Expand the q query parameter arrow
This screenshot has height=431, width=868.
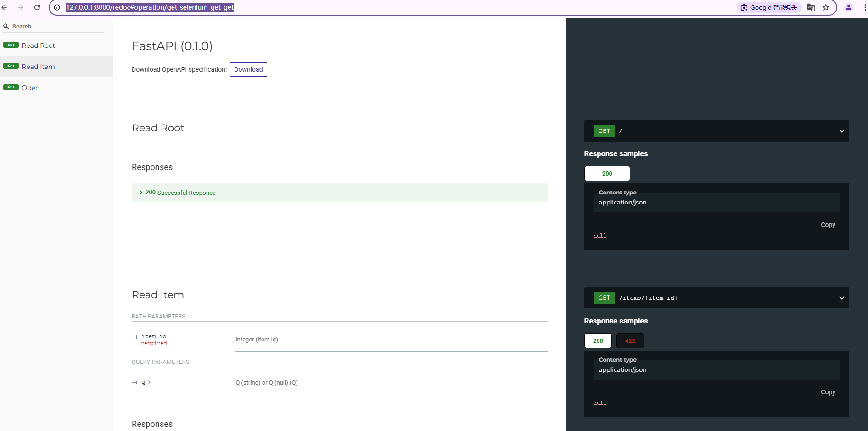tap(149, 382)
